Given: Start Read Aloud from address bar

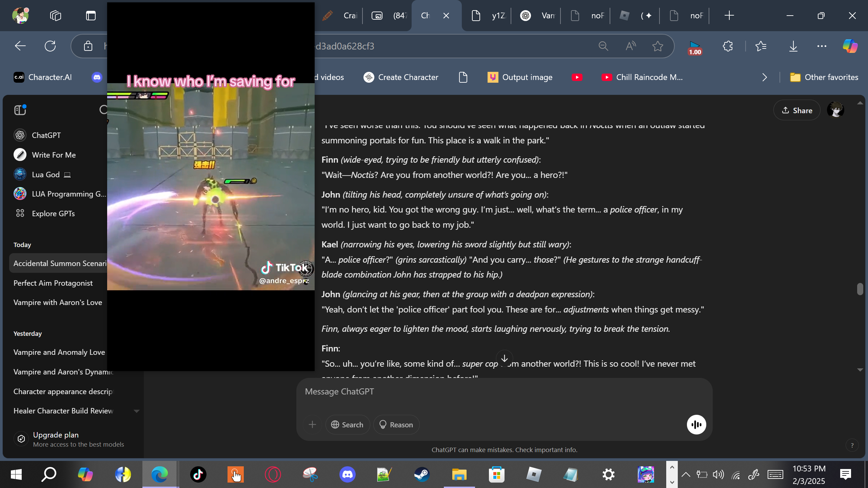Looking at the screenshot, I should pos(630,46).
